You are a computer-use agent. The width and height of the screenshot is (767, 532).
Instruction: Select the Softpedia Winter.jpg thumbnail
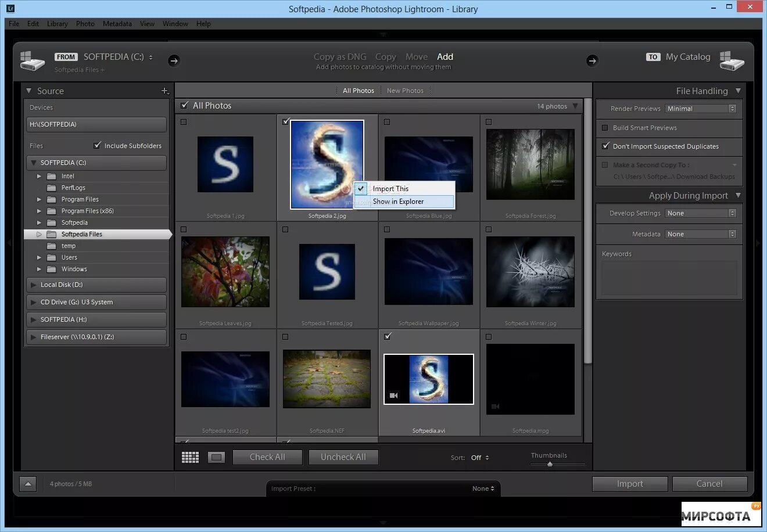pyautogui.click(x=531, y=272)
